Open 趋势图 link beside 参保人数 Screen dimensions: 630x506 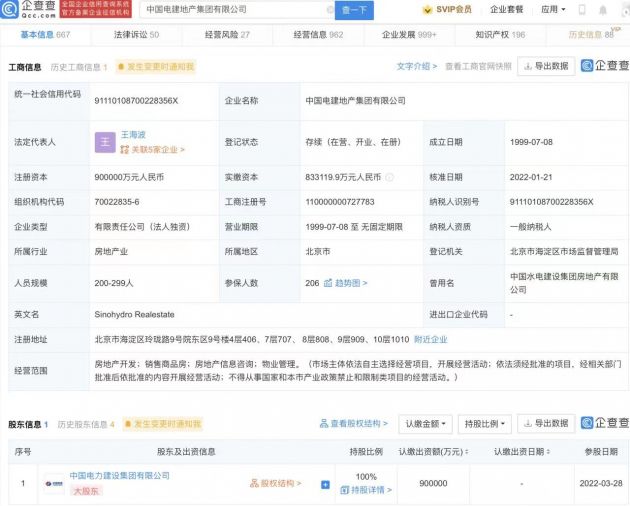tap(346, 283)
